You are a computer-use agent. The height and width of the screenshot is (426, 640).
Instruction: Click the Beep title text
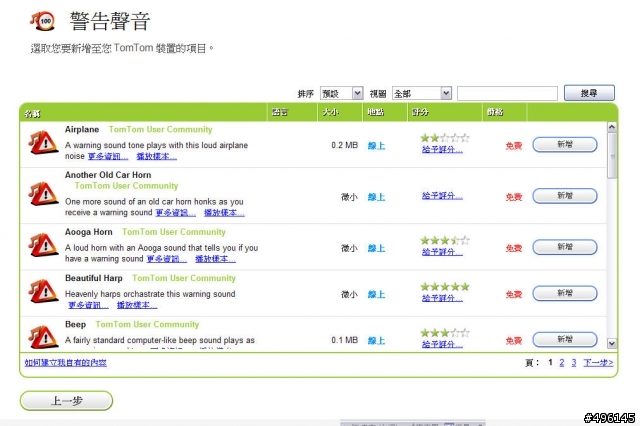click(75, 324)
